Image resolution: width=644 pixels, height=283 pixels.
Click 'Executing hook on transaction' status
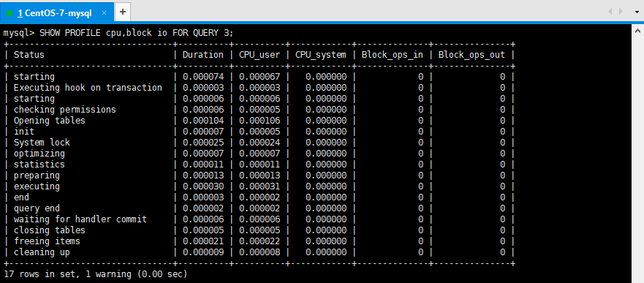88,88
